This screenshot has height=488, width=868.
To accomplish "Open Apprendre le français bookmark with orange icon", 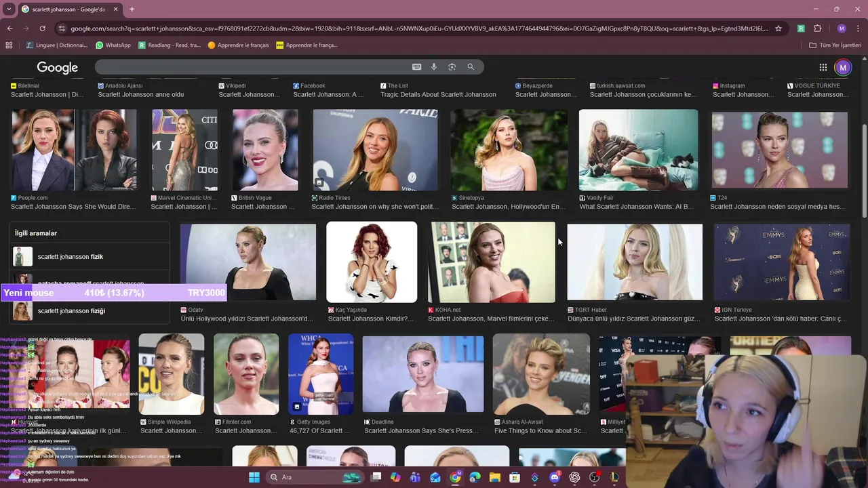I will [239, 45].
